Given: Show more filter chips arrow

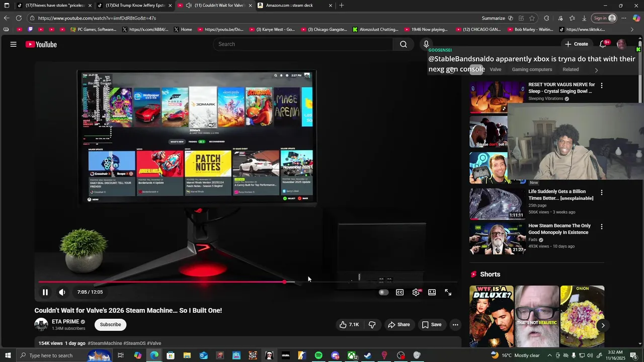Looking at the screenshot, I should [x=597, y=70].
